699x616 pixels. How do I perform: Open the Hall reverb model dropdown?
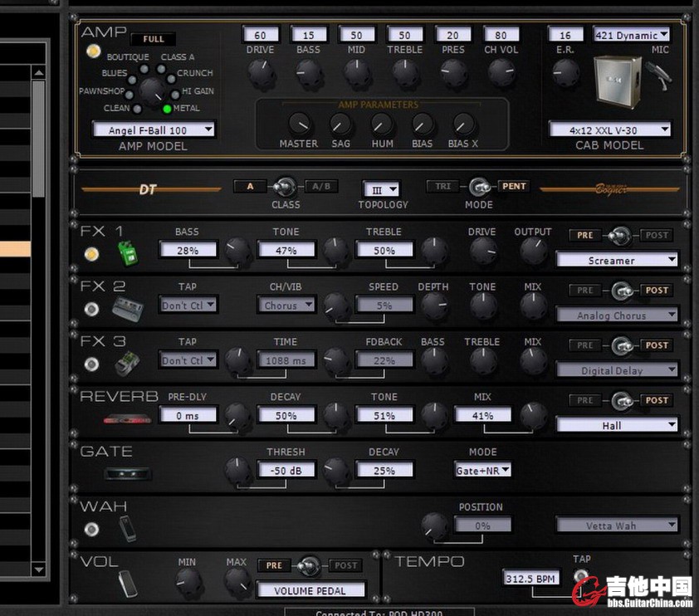click(x=617, y=425)
